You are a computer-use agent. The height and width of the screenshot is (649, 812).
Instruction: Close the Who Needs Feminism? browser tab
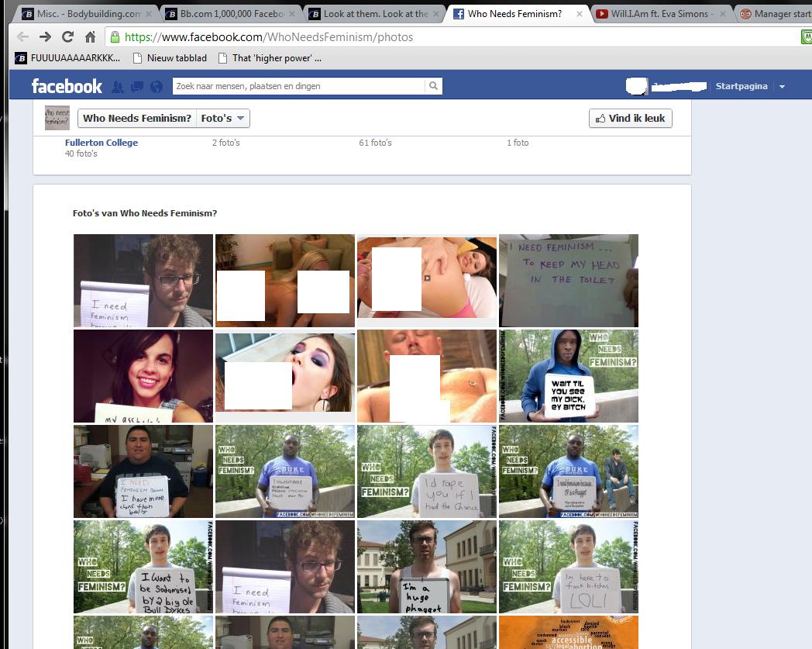point(579,14)
